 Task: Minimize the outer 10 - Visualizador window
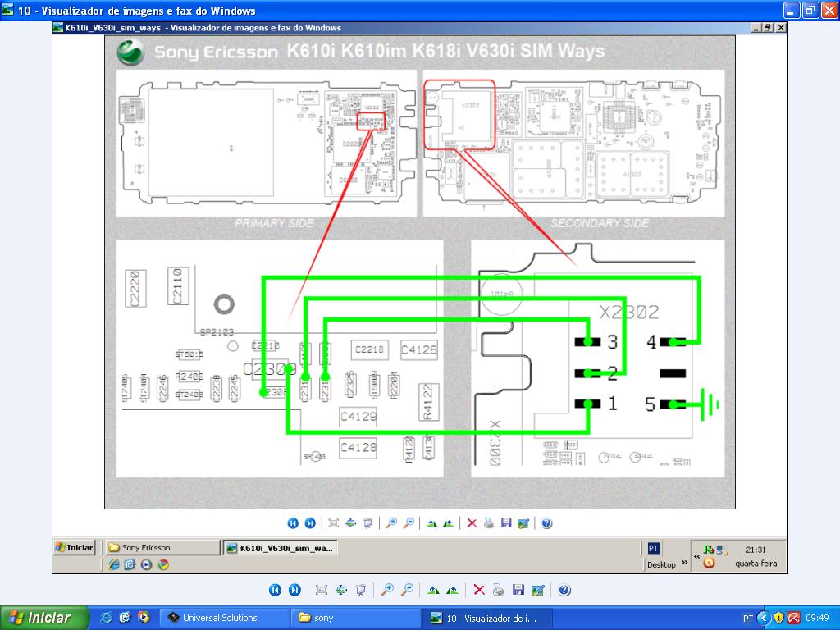[792, 10]
